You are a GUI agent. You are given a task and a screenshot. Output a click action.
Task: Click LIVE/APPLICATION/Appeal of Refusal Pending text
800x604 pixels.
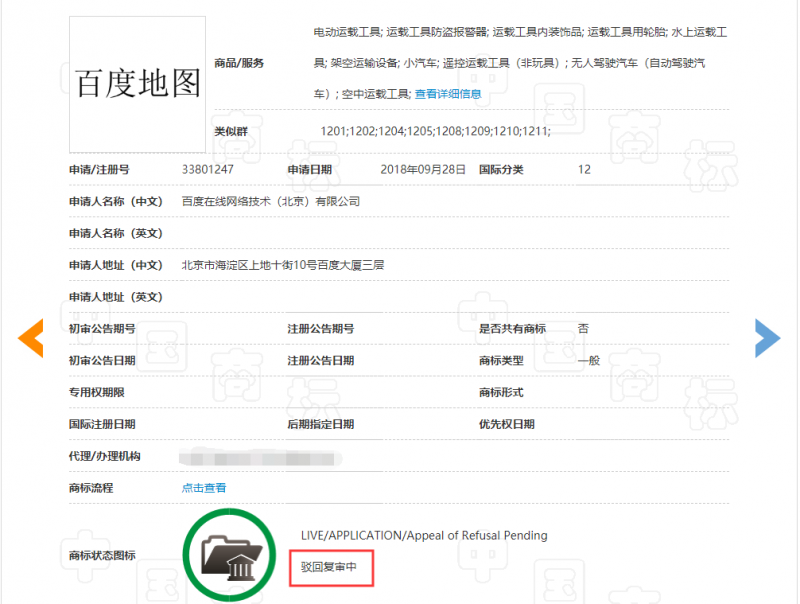[424, 535]
